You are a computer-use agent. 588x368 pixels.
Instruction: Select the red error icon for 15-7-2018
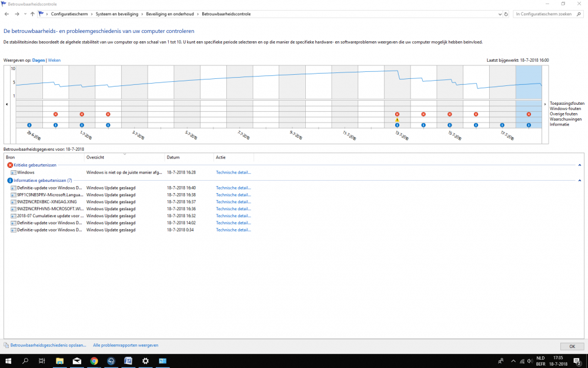pyautogui.click(x=450, y=114)
